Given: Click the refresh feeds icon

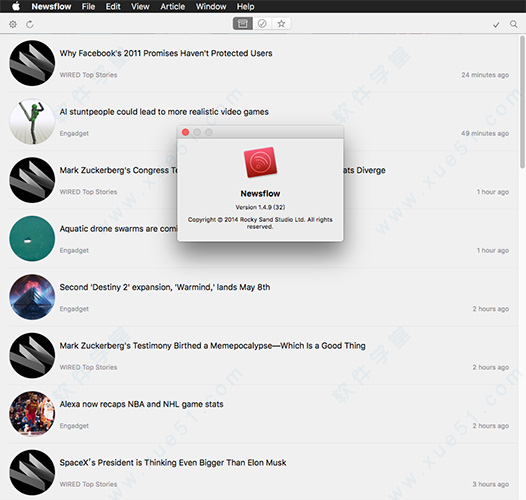Looking at the screenshot, I should point(30,24).
